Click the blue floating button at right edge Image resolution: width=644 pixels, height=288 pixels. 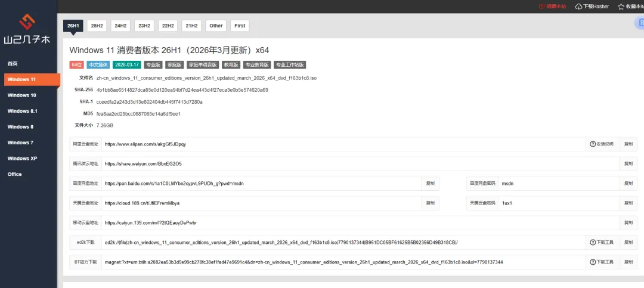pos(639,24)
